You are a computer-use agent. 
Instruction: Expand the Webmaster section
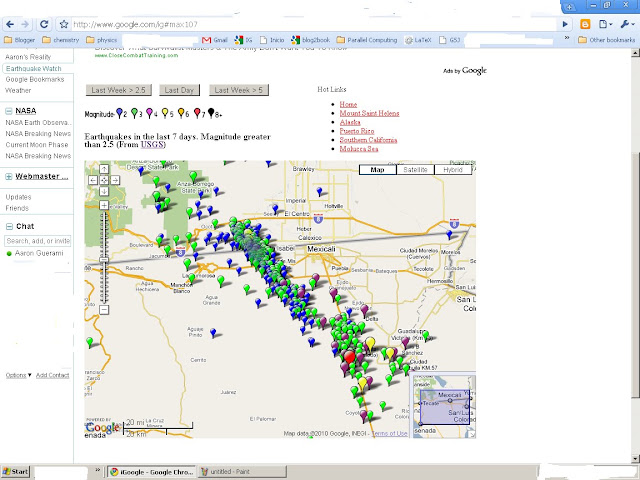[9, 176]
